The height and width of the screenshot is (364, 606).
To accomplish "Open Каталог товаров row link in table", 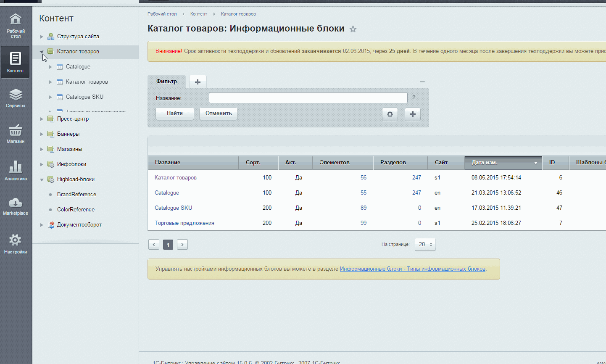I will pos(176,178).
